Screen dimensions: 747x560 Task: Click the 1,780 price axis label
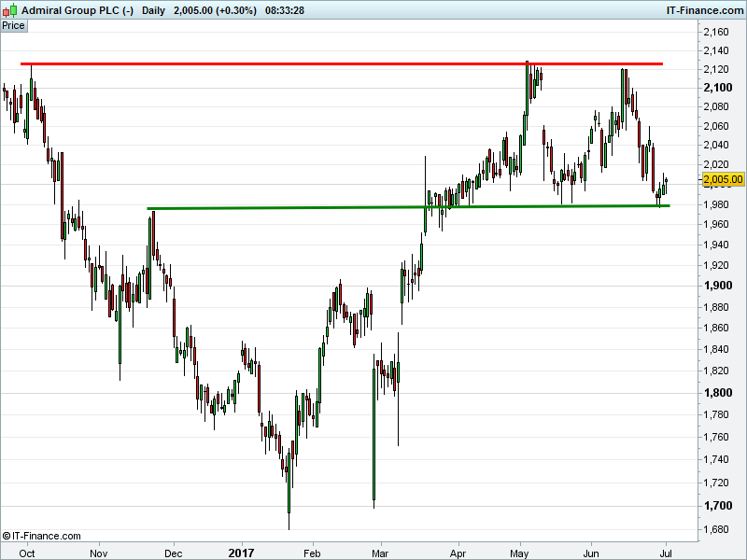coord(716,414)
